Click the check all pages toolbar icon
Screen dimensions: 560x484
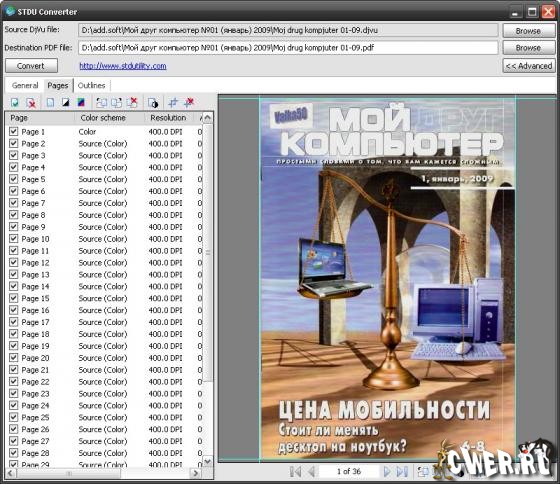(x=15, y=103)
